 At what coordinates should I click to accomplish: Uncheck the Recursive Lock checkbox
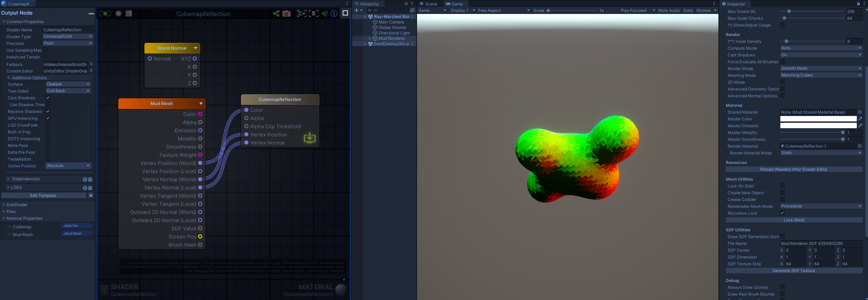pyautogui.click(x=782, y=213)
